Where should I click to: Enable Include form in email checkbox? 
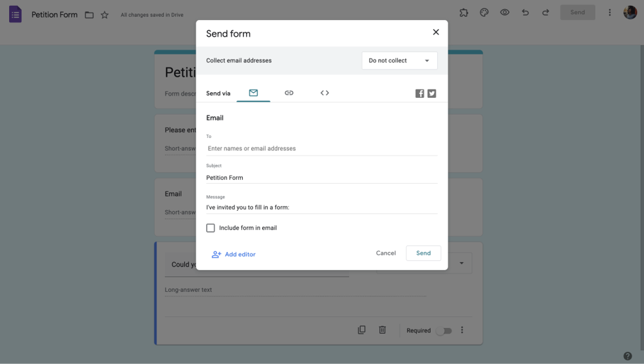tap(211, 228)
